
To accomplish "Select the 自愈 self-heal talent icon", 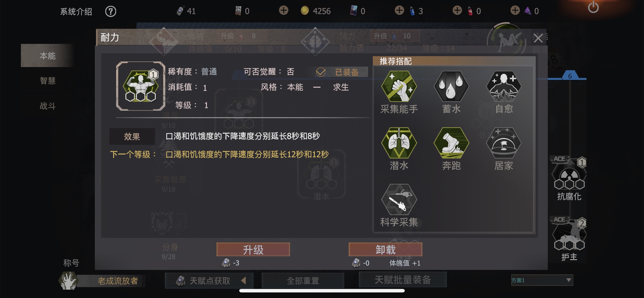I will coord(504,86).
